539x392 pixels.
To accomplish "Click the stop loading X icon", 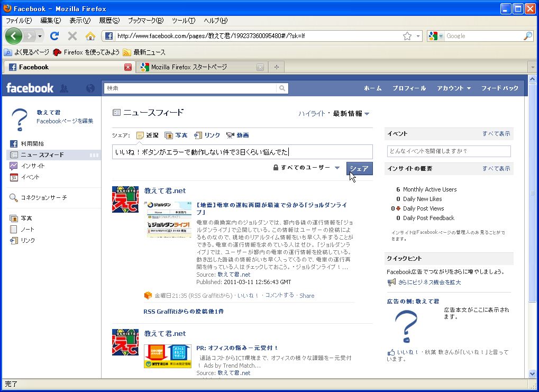I will coord(72,36).
